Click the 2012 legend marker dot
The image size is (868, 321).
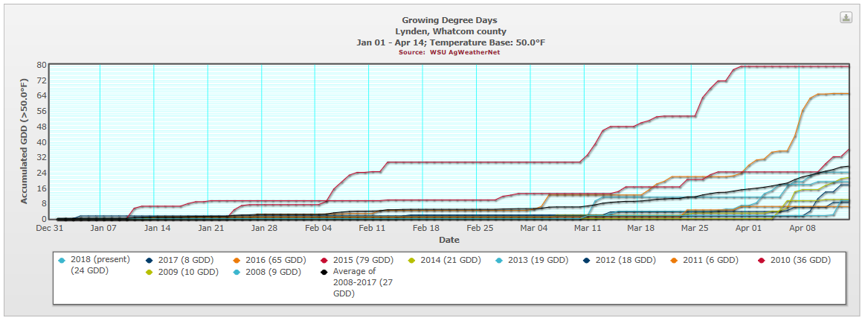click(587, 260)
